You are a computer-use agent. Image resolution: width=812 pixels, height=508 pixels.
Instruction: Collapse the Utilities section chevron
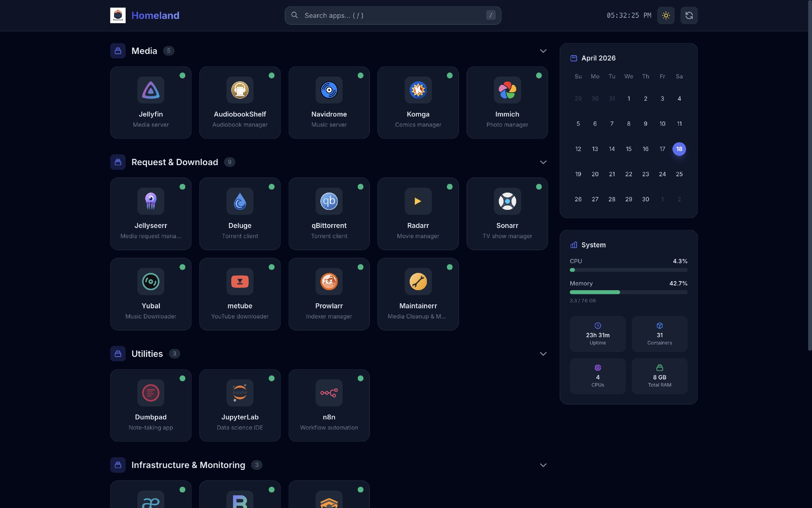coord(543,354)
